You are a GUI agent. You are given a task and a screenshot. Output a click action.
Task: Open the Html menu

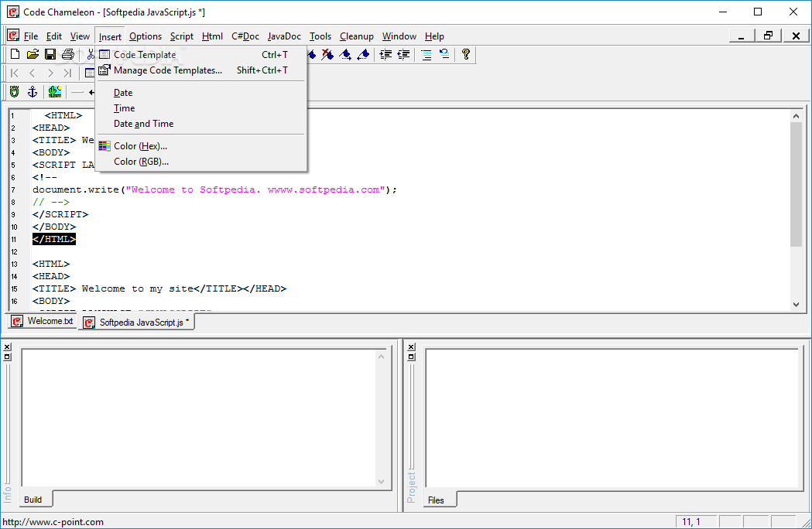pyautogui.click(x=212, y=36)
